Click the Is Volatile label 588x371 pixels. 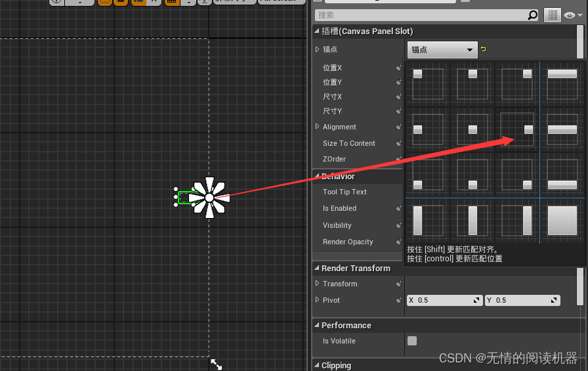[339, 341]
